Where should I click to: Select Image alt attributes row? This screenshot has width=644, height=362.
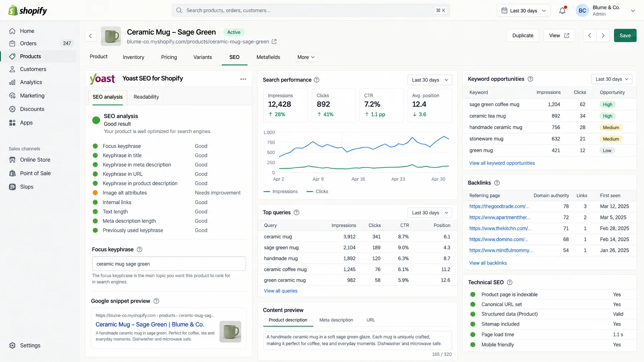169,193
